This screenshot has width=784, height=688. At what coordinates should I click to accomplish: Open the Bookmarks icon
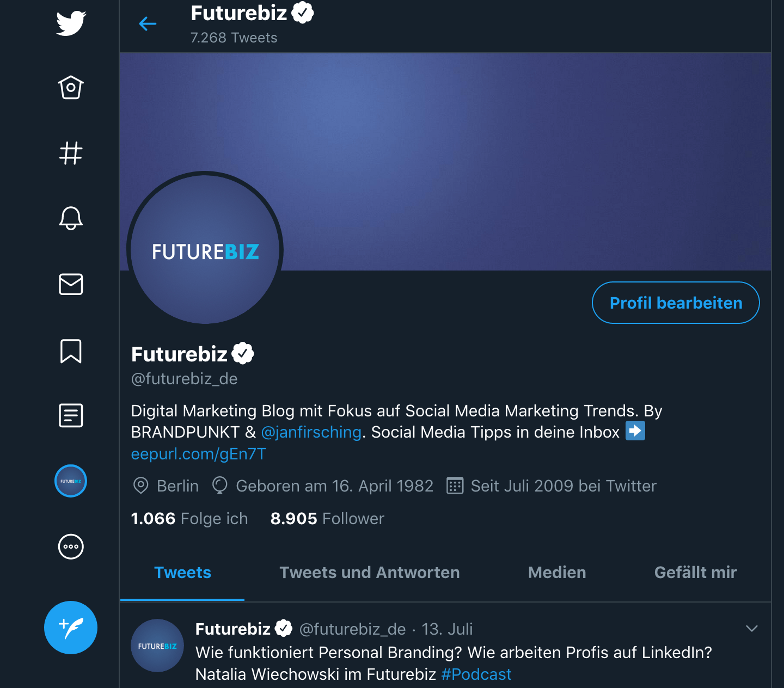pos(71,351)
